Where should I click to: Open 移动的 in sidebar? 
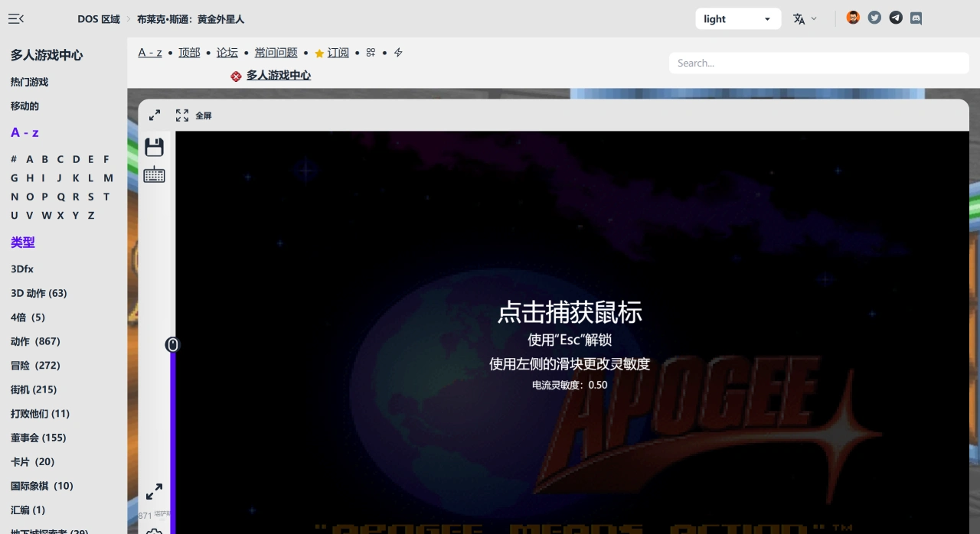tap(24, 106)
